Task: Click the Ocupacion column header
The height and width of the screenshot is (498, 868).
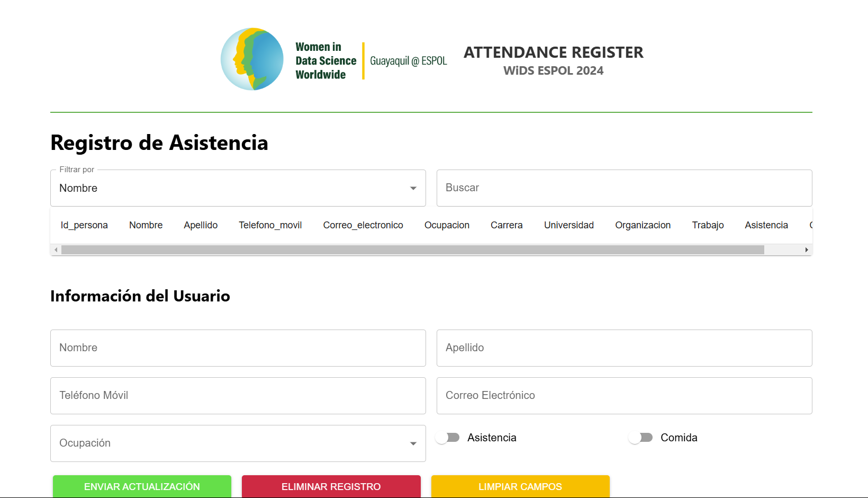Action: tap(447, 225)
